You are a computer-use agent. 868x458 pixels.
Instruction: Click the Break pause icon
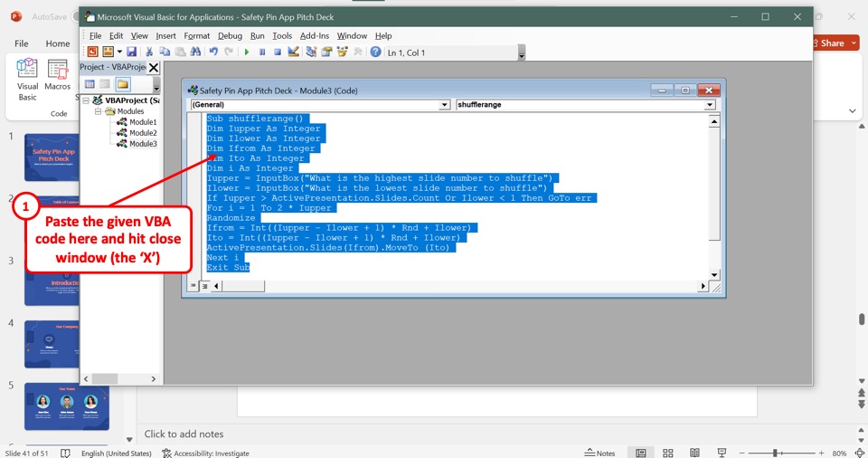[x=262, y=52]
